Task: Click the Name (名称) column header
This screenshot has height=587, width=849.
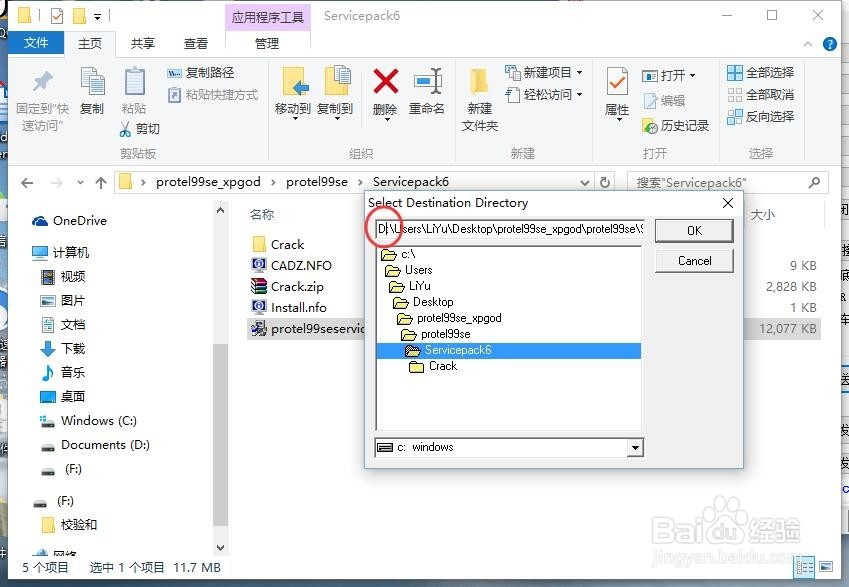Action: click(262, 214)
